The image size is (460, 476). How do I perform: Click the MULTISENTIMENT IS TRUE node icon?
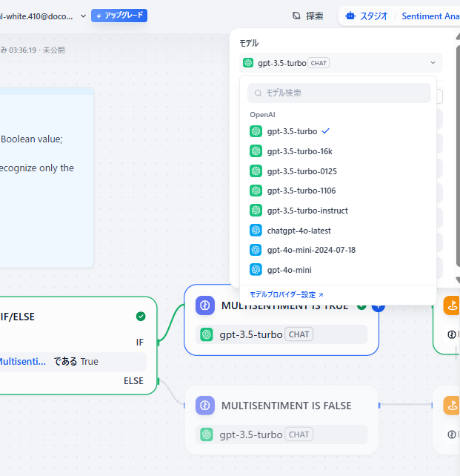205,305
